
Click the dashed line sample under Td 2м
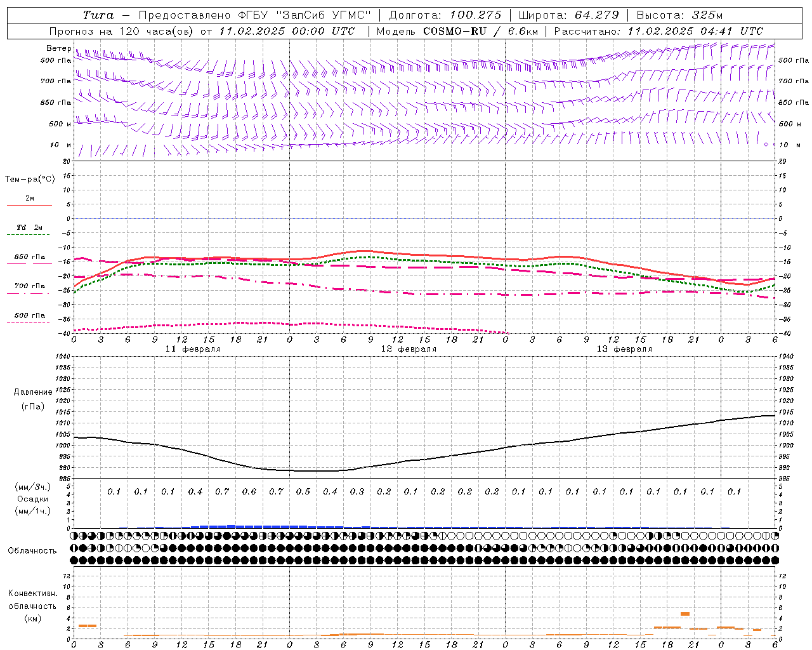click(29, 235)
